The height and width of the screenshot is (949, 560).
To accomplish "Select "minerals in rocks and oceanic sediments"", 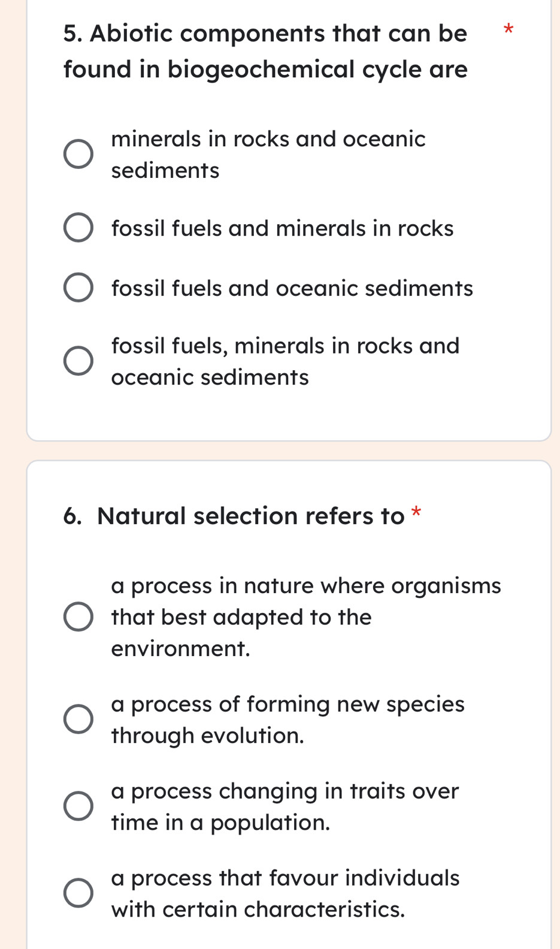I will tap(78, 154).
